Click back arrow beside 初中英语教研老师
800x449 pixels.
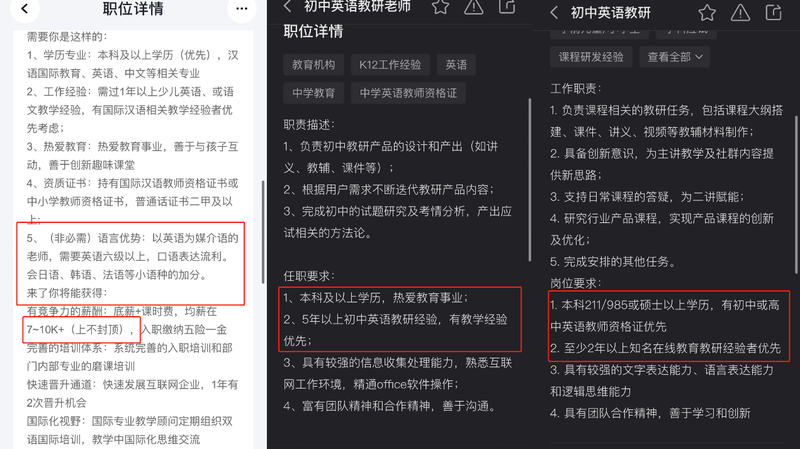288,7
